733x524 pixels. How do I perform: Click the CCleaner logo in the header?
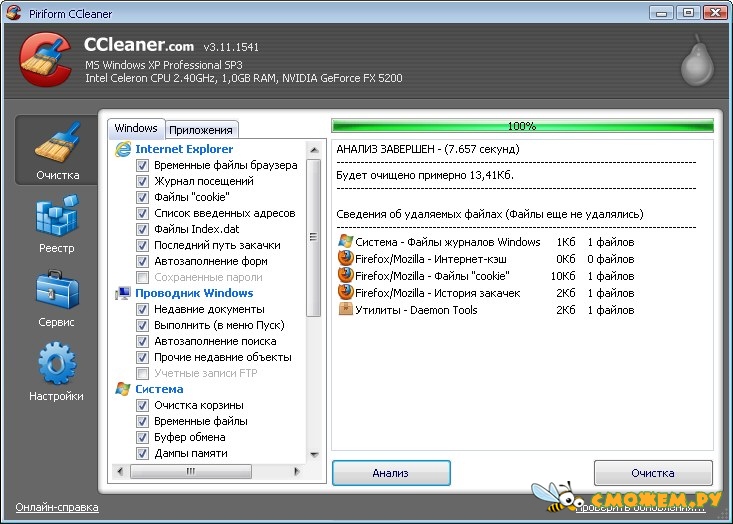(x=45, y=59)
